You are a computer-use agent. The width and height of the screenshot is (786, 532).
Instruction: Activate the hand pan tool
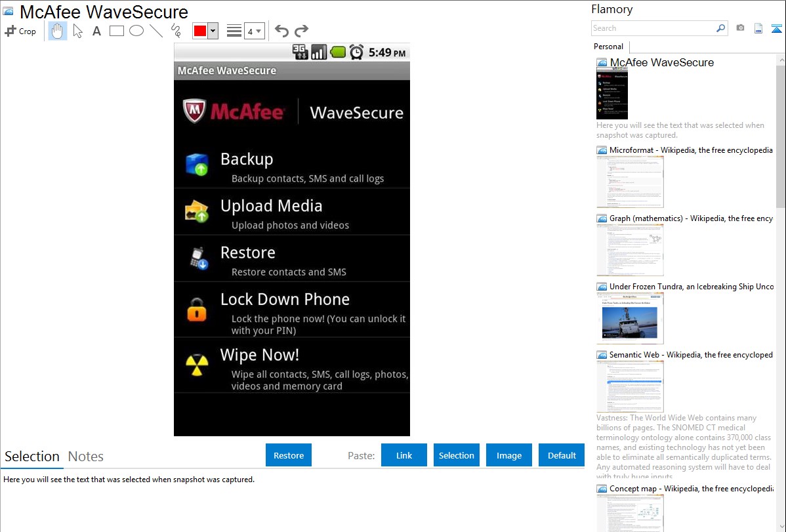pyautogui.click(x=58, y=31)
